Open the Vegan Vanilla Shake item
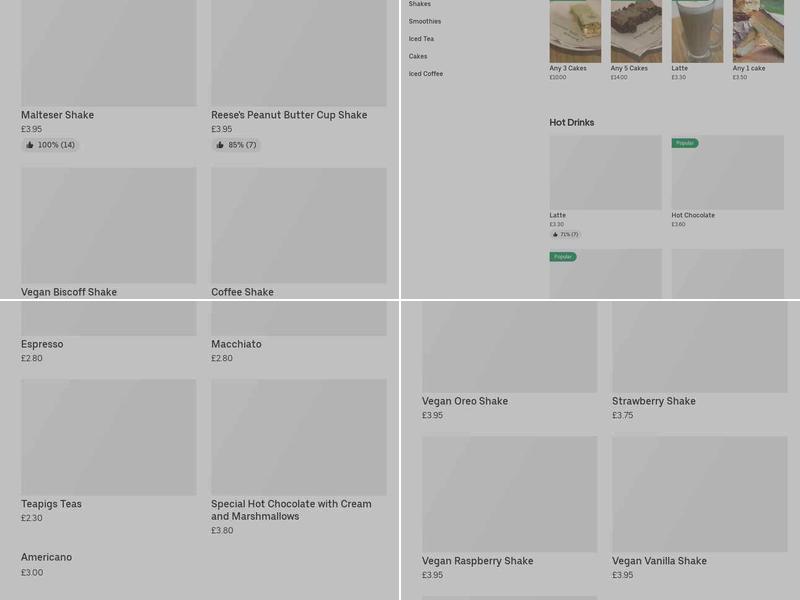The width and height of the screenshot is (800, 600). click(659, 561)
